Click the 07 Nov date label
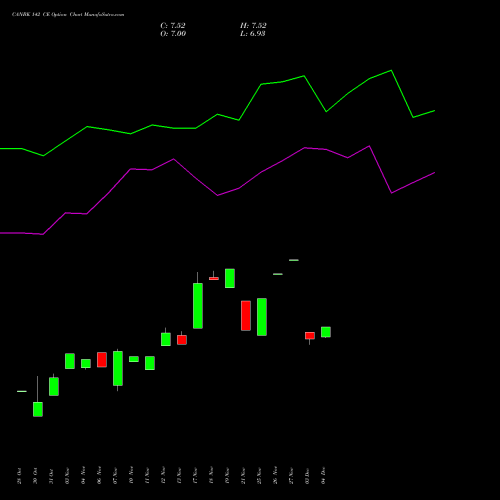Viewport: 500px width, 500px height. point(115,475)
